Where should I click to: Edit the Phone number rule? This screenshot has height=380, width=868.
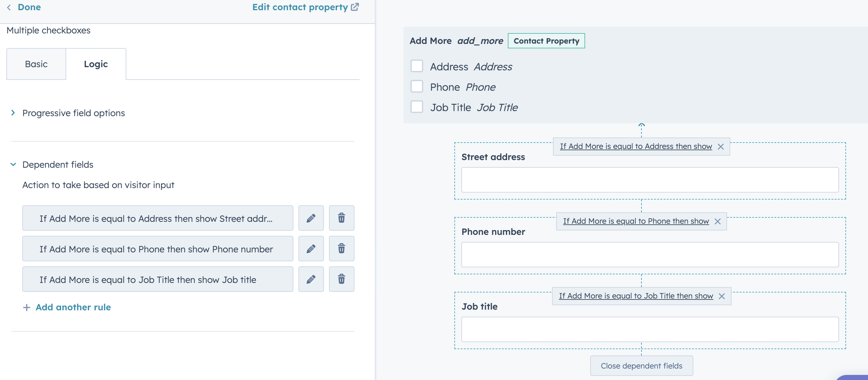(x=311, y=249)
